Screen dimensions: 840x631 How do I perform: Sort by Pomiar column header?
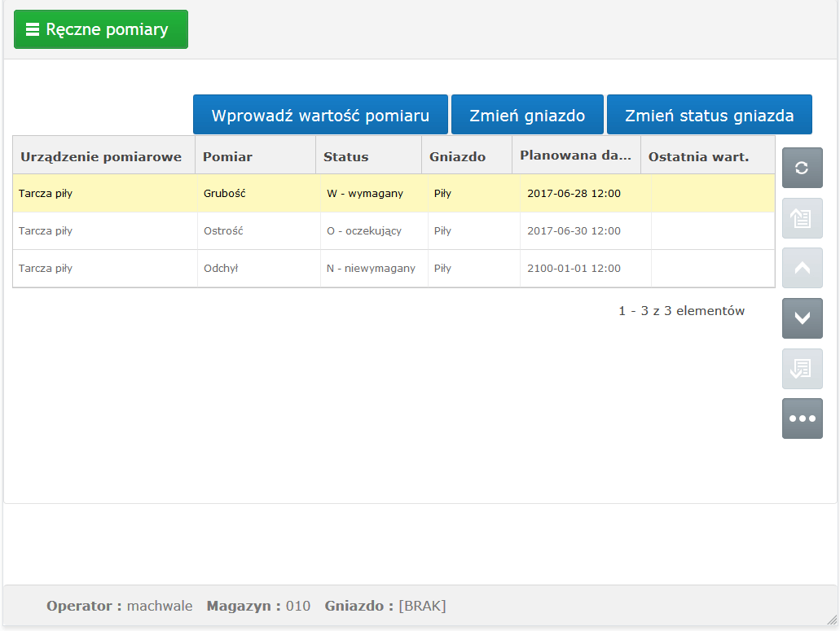pyautogui.click(x=227, y=156)
